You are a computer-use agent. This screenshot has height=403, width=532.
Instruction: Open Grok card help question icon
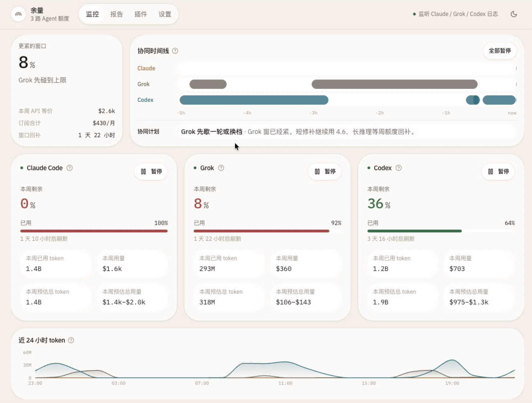(x=221, y=168)
